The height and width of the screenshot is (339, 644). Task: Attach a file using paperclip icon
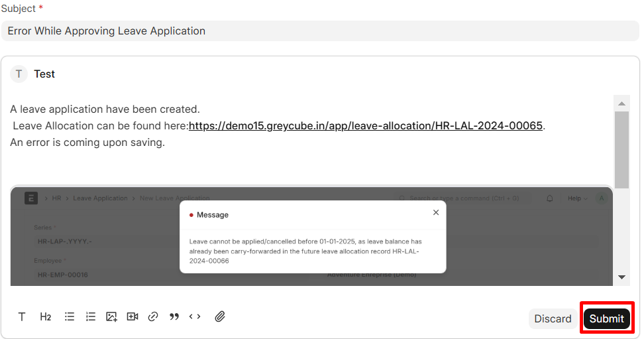pos(220,316)
